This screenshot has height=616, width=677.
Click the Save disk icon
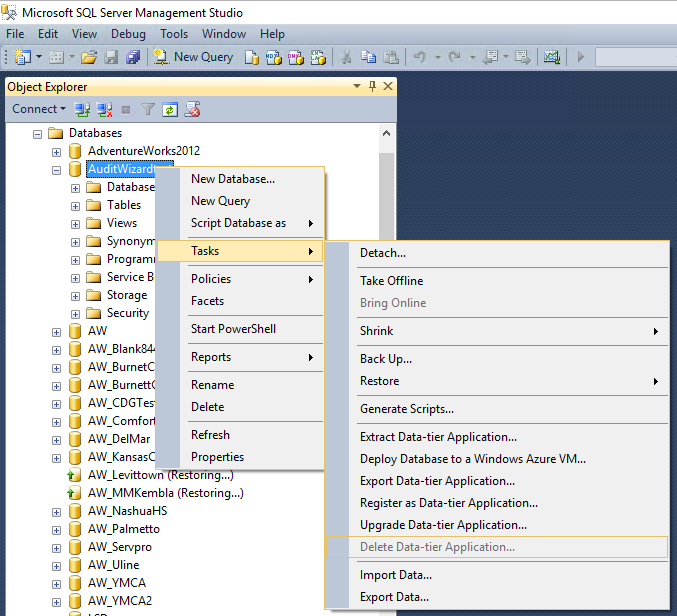pyautogui.click(x=111, y=57)
